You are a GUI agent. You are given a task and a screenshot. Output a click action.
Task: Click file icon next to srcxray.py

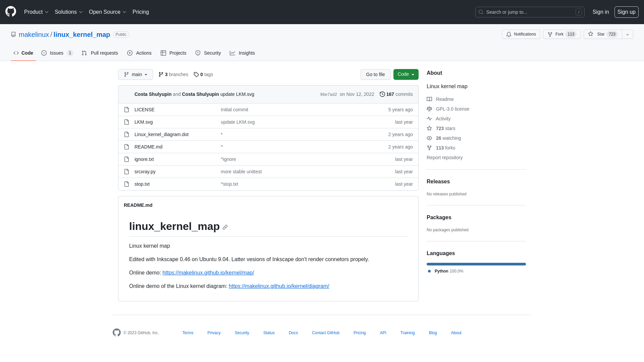pyautogui.click(x=126, y=172)
